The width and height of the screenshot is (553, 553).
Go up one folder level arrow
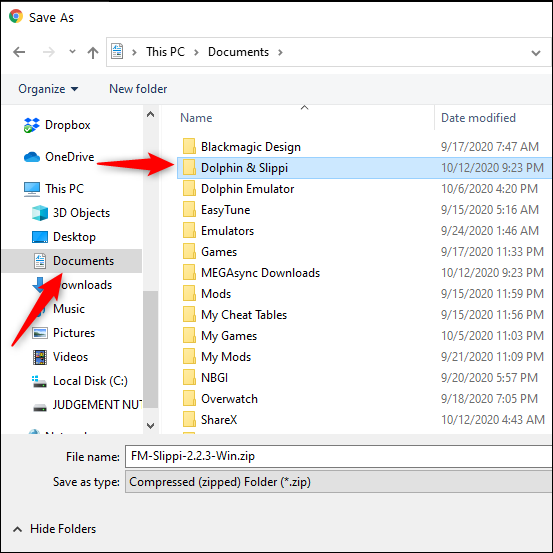pyautogui.click(x=93, y=52)
